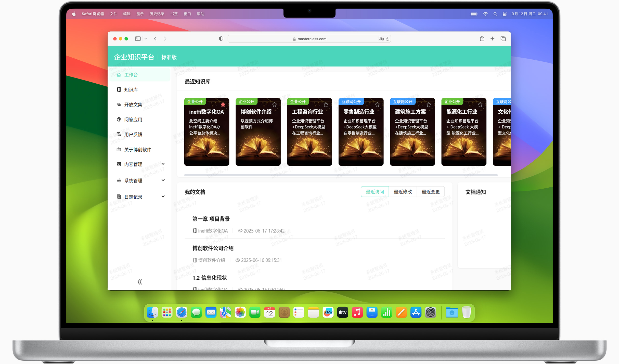Screen dimensions: 619x364
Task: Open the ineffi数字化OA knowledge base card
Action: click(x=207, y=132)
